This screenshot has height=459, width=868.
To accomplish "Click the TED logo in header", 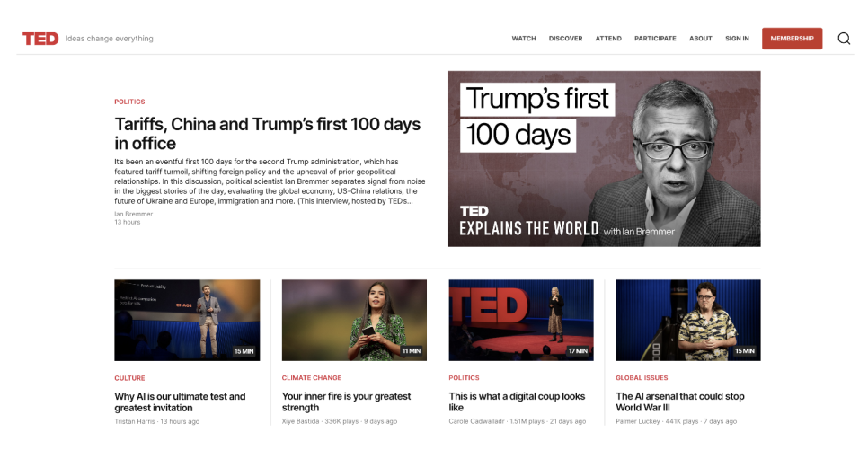I will tap(40, 39).
